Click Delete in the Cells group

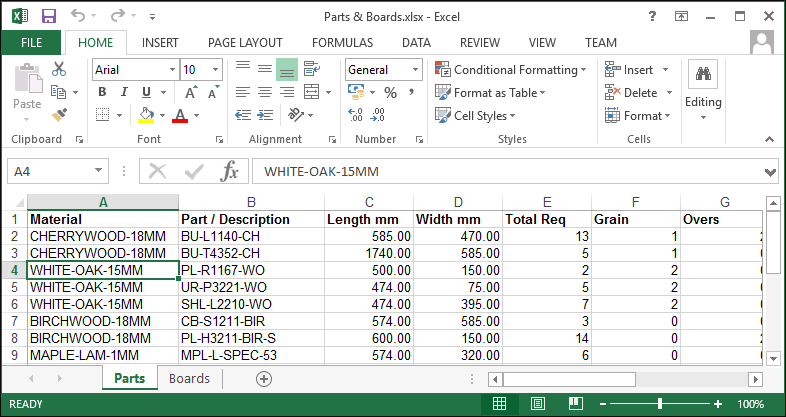[x=631, y=93]
